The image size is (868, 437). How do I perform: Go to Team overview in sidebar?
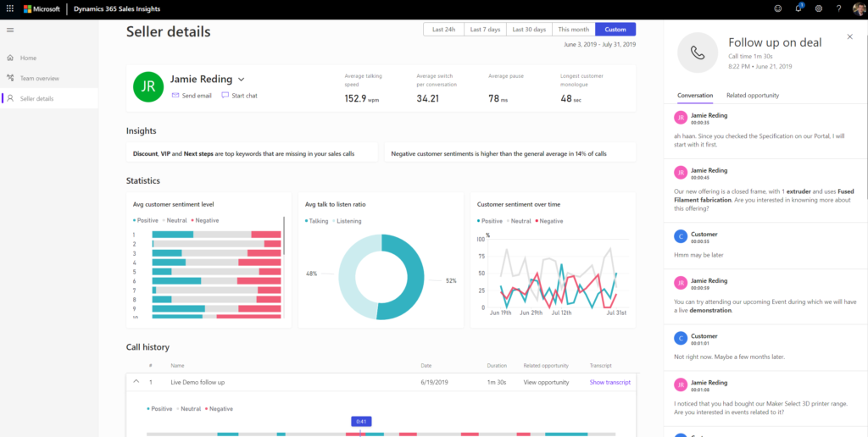(x=40, y=78)
